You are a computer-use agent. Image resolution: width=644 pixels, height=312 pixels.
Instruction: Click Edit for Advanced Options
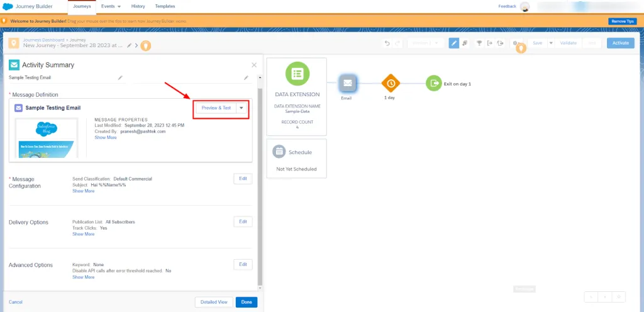coord(243,264)
